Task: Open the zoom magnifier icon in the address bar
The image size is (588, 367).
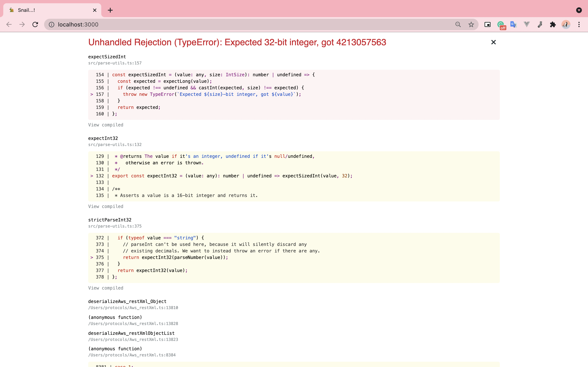Action: [x=458, y=24]
